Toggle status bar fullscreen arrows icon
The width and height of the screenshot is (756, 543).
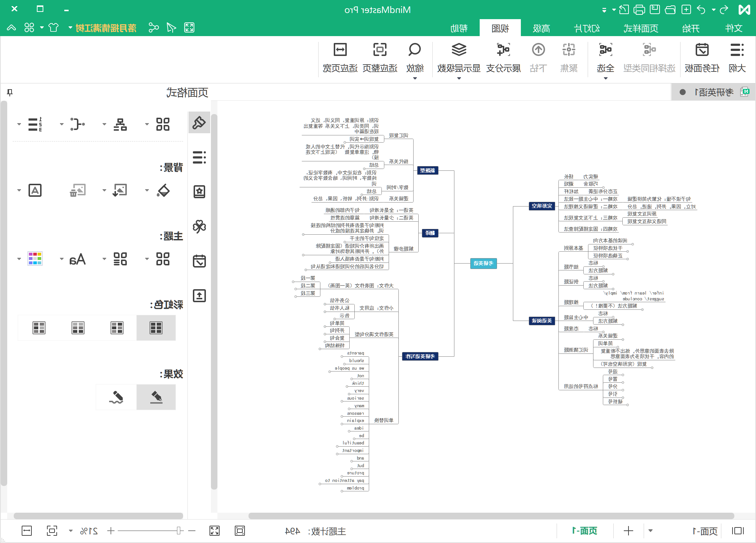tap(215, 531)
